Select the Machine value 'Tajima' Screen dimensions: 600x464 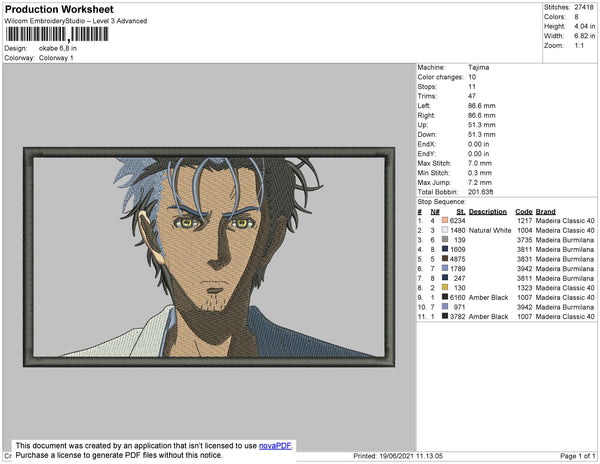pyautogui.click(x=478, y=67)
